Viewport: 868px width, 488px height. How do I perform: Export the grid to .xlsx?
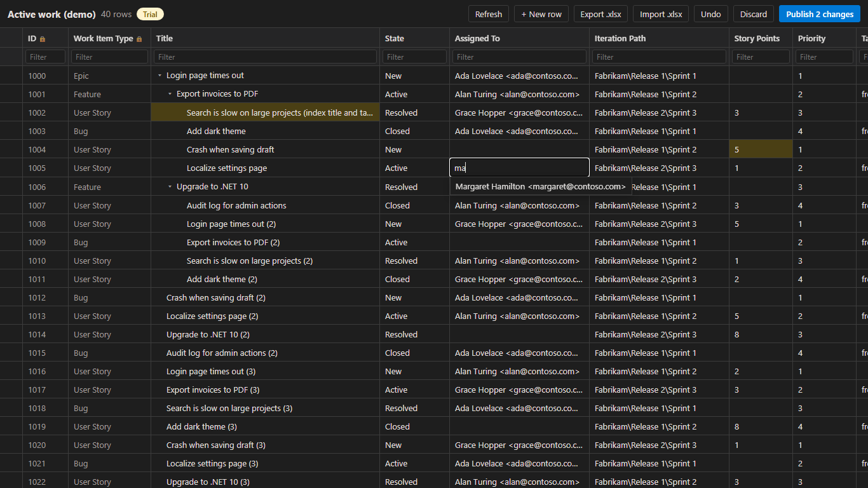point(600,14)
